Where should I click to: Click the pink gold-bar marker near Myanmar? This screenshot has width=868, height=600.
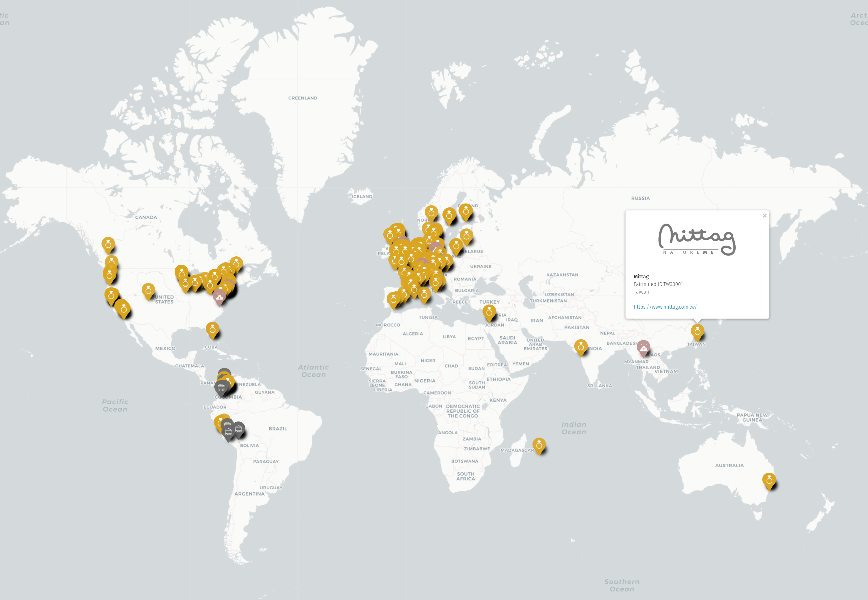click(x=643, y=348)
